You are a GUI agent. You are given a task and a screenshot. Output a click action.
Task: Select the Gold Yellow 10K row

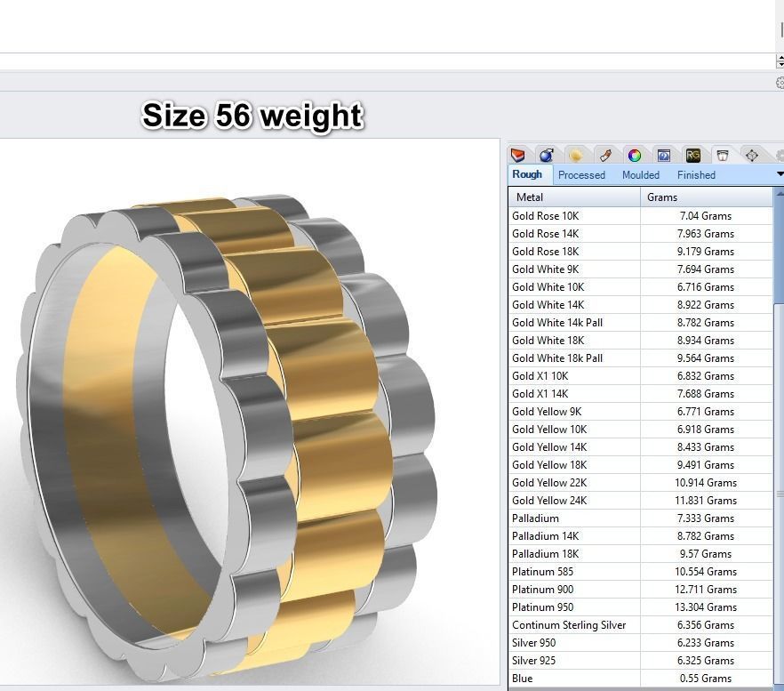(x=641, y=430)
